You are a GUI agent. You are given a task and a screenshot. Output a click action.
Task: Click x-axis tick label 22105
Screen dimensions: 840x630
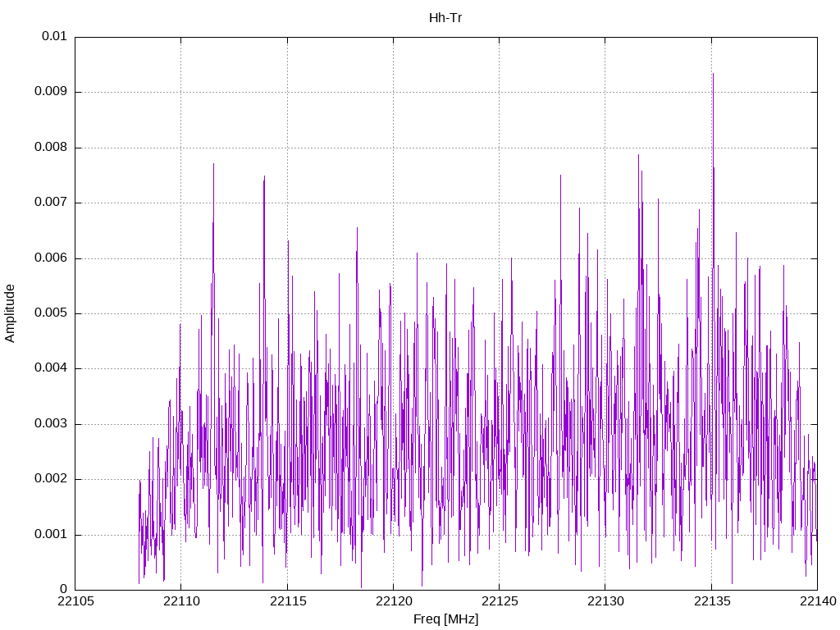click(x=75, y=601)
